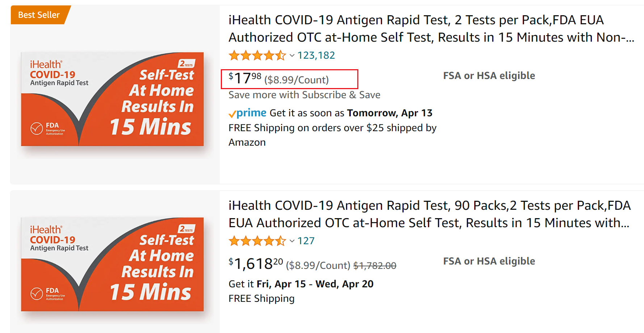Screen dimensions: 644x333
Task: Click the Best Seller badge
Action: pyautogui.click(x=39, y=15)
